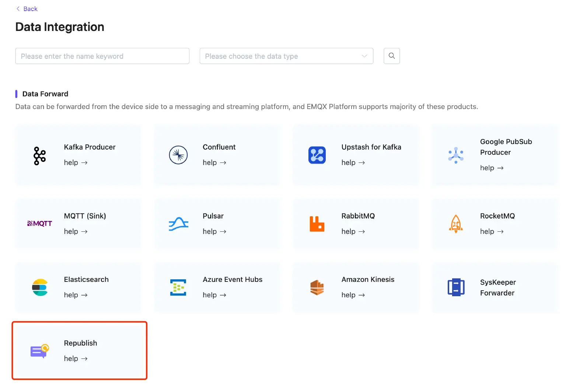566x392 pixels.
Task: Choose the SysKeeper Forwarder icon
Action: tap(456, 287)
